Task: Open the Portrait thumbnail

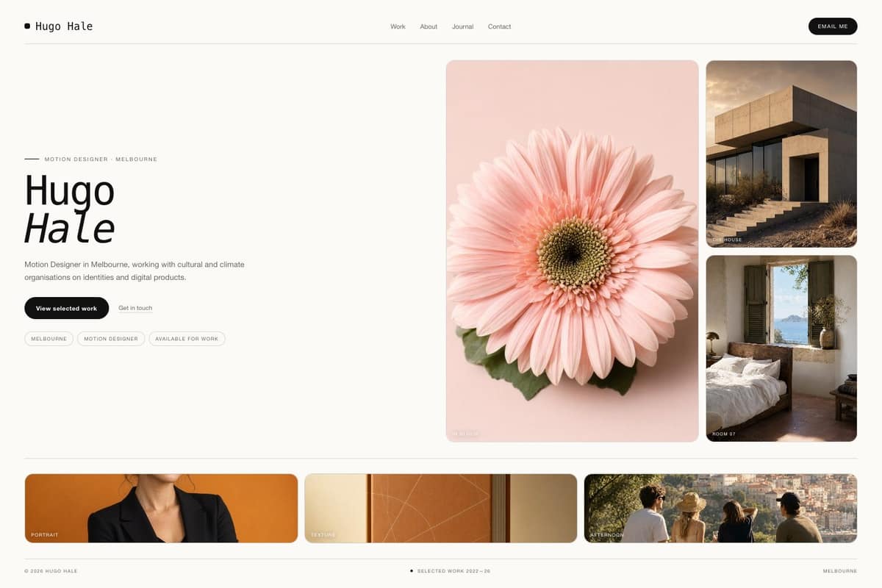Action: pyautogui.click(x=161, y=508)
